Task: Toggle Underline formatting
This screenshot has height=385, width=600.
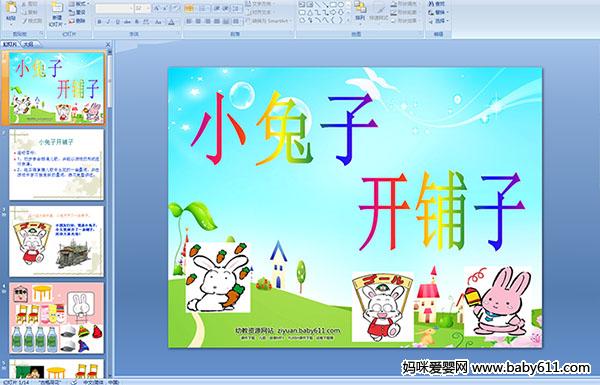Action: 117,22
